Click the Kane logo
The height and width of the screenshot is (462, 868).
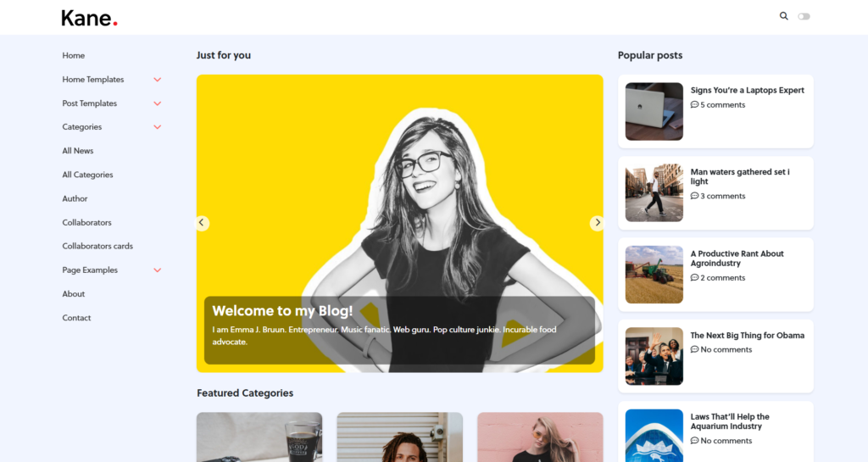[x=89, y=18]
